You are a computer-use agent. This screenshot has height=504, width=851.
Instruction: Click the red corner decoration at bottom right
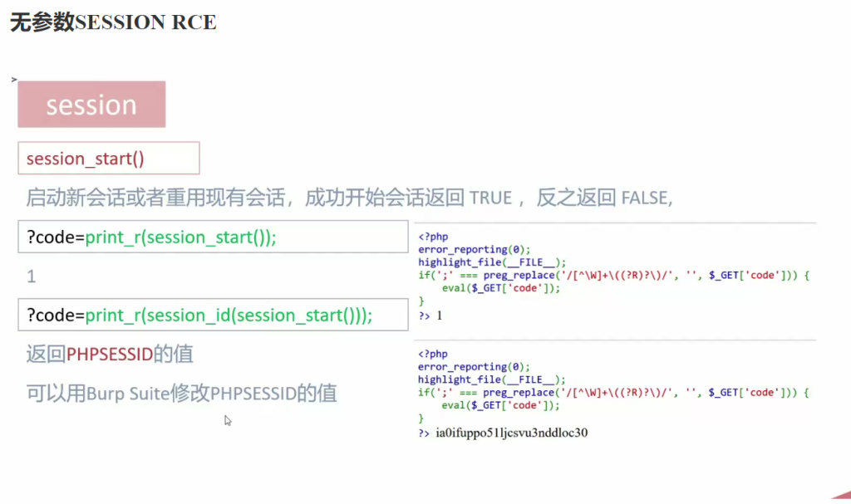(841, 494)
